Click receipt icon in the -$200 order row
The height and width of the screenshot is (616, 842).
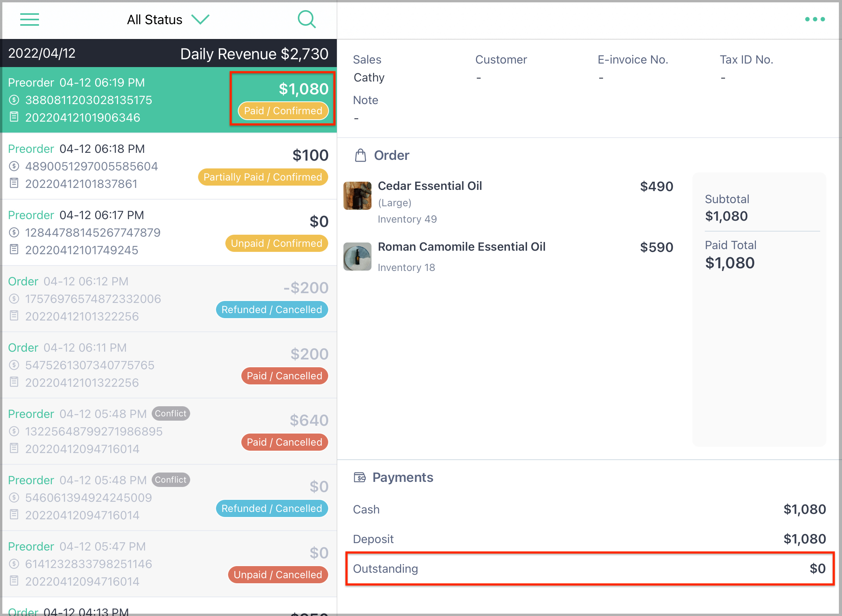point(14,315)
